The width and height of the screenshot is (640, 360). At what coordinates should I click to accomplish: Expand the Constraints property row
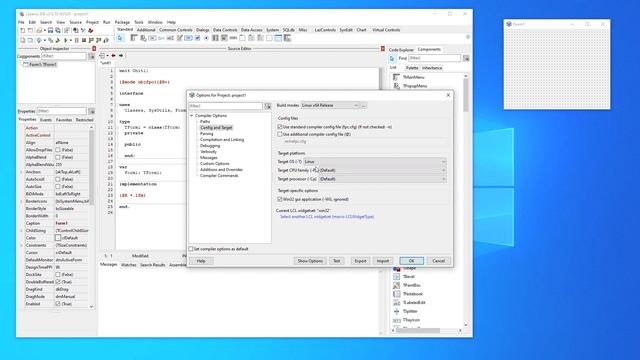pos(22,245)
